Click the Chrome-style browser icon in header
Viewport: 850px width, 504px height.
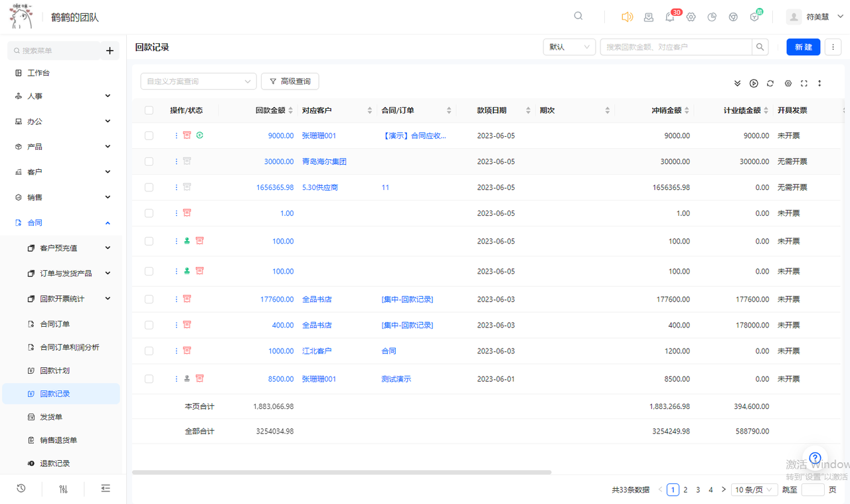[x=733, y=17]
